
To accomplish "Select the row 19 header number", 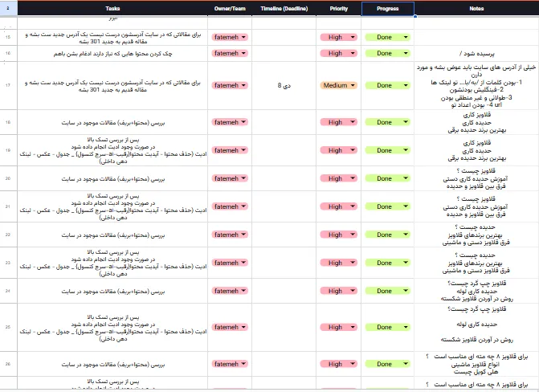I will [x=8, y=150].
